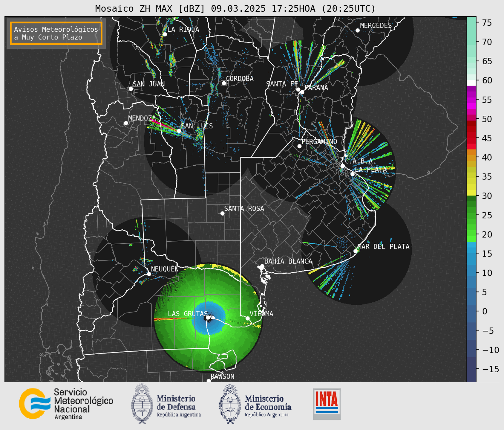
Task: Click the MAR DEL PLATA city marker dot
Action: (356, 251)
